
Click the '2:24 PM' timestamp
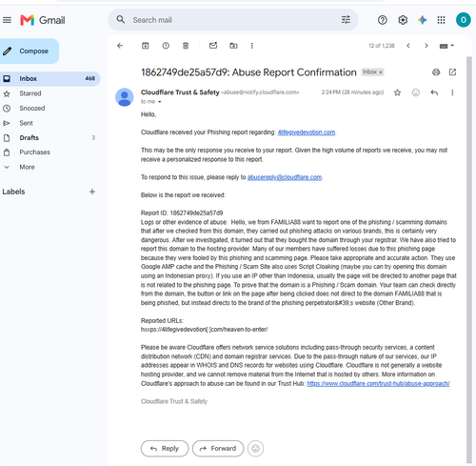(352, 92)
